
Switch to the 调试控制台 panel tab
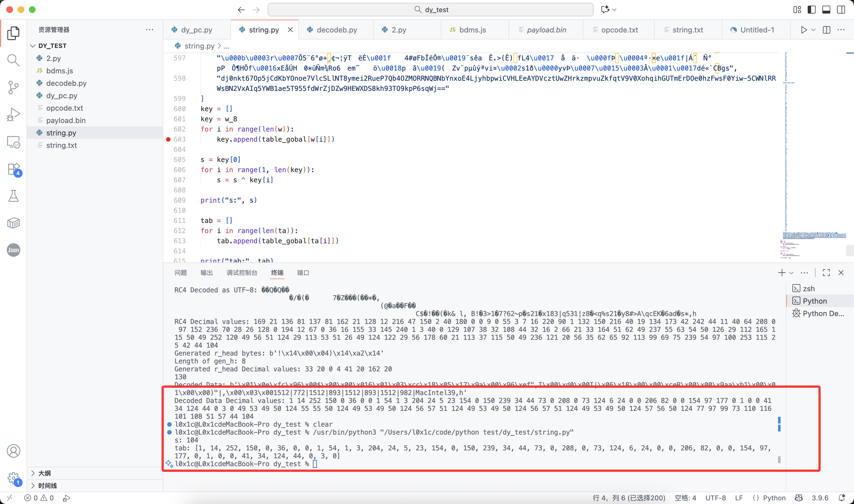click(x=242, y=273)
